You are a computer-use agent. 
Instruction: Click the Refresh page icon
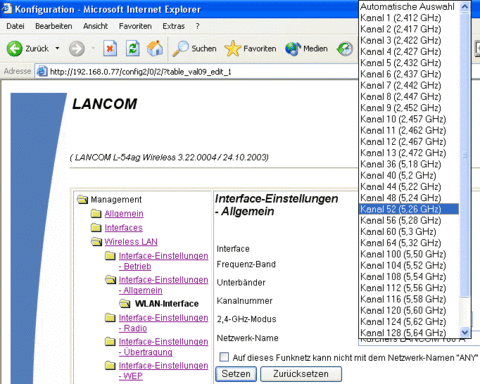132,49
